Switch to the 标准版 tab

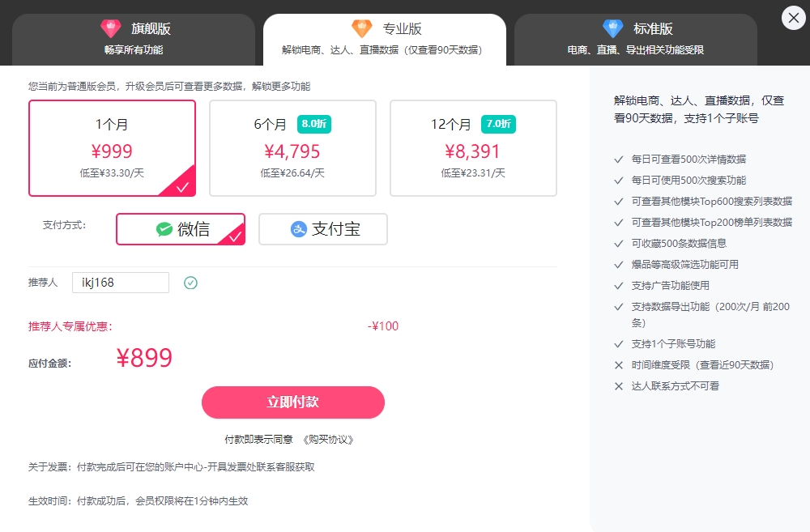[636, 39]
